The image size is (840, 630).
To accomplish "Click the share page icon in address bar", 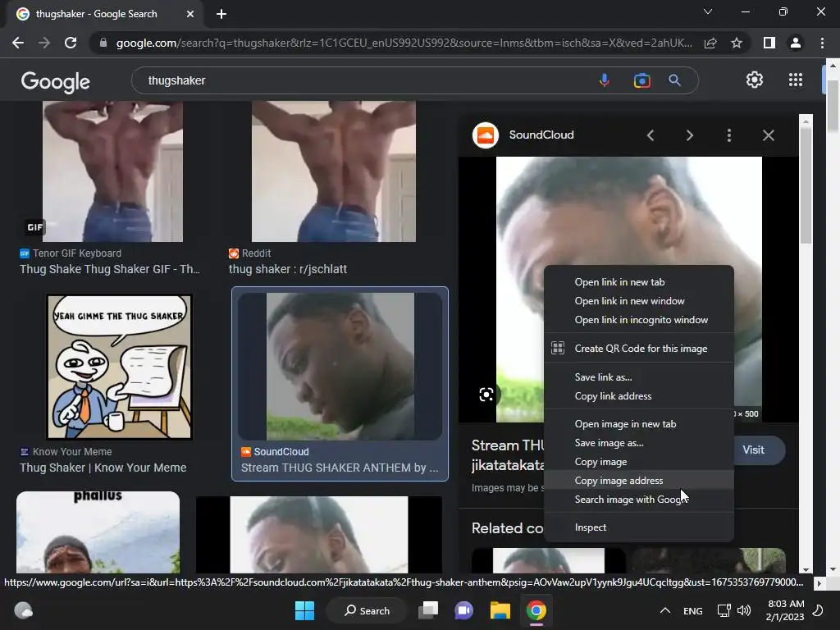I will coord(710,43).
